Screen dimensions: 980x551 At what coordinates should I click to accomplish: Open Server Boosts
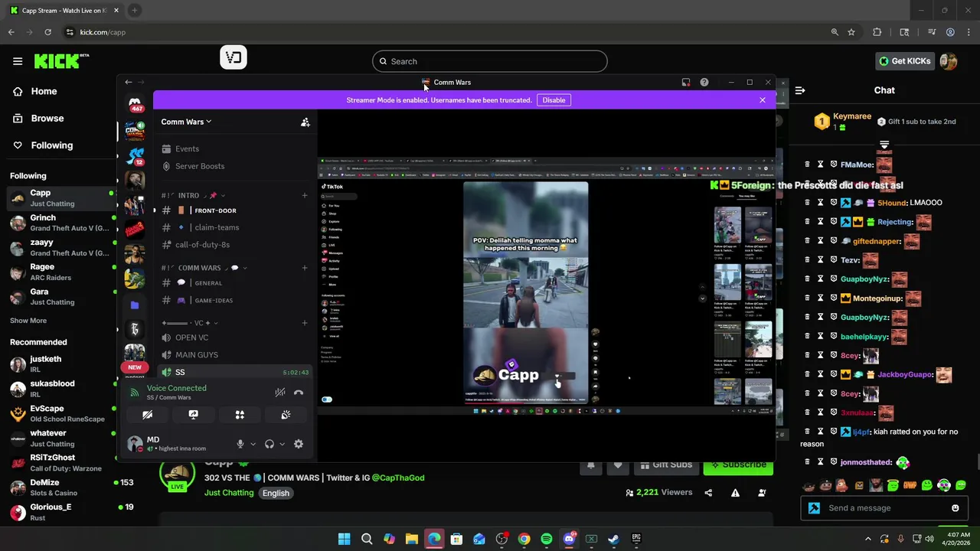pyautogui.click(x=234, y=166)
